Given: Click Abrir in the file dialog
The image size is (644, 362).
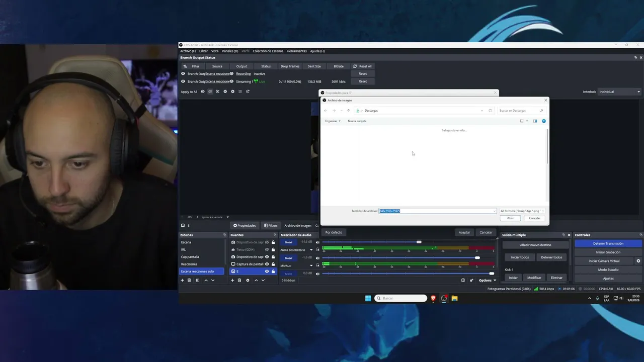Looking at the screenshot, I should click(510, 218).
